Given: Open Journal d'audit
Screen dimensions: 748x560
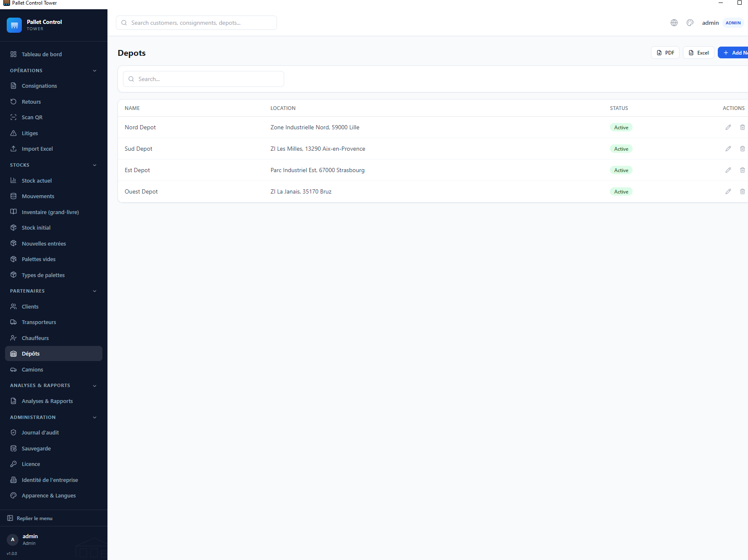Looking at the screenshot, I should (54, 432).
